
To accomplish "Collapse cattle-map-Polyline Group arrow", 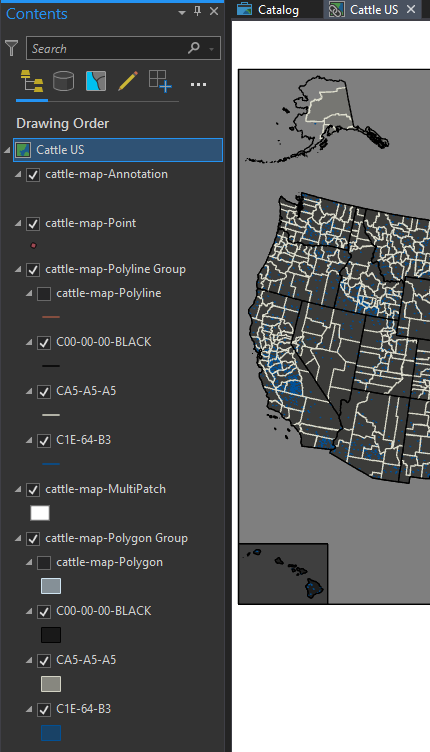I will [18, 270].
